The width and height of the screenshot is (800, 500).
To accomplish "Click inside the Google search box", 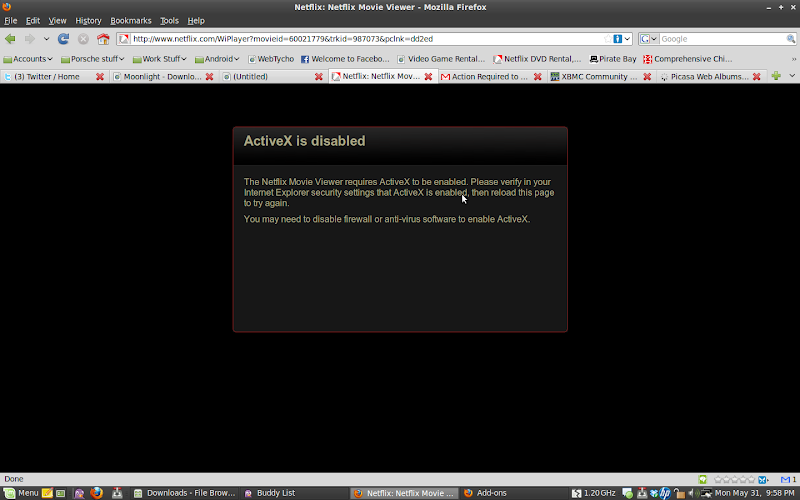I will pyautogui.click(x=722, y=39).
